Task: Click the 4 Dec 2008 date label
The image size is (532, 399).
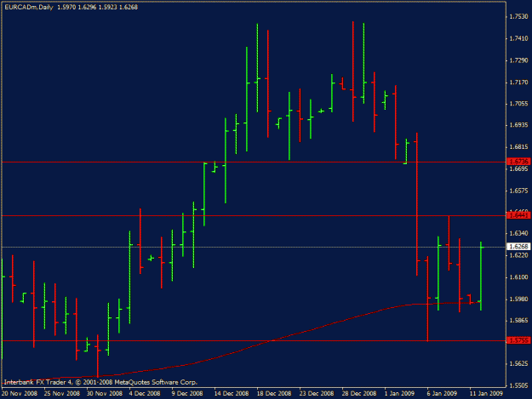Action: 145,394
